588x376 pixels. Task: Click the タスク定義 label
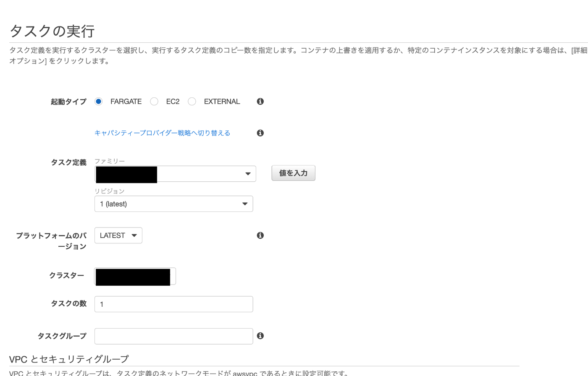(68, 162)
